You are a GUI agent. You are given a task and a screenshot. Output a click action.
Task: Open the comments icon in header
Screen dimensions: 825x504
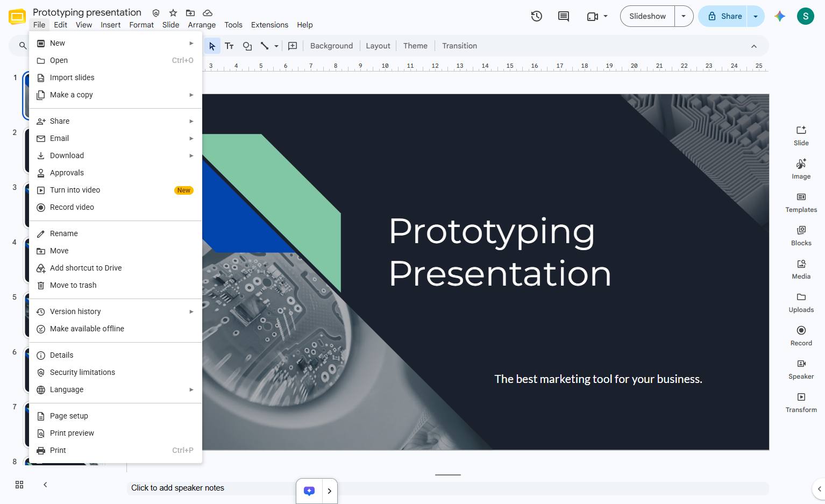click(x=563, y=16)
